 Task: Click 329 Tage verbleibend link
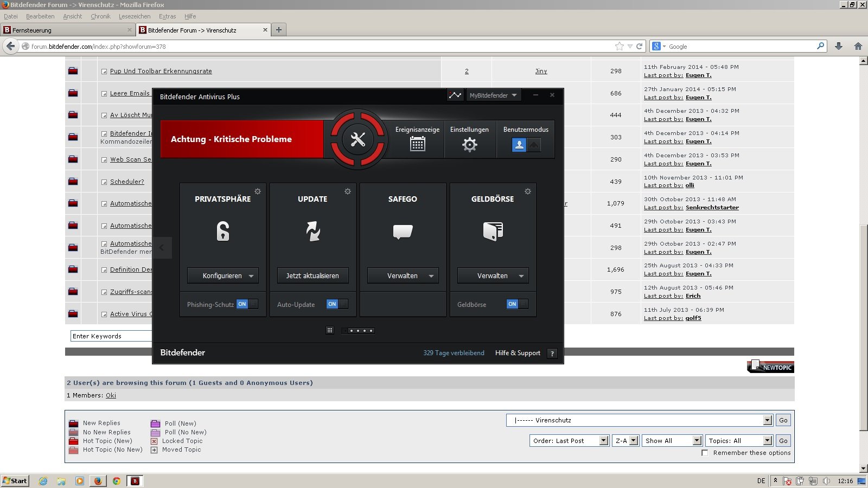tap(454, 353)
